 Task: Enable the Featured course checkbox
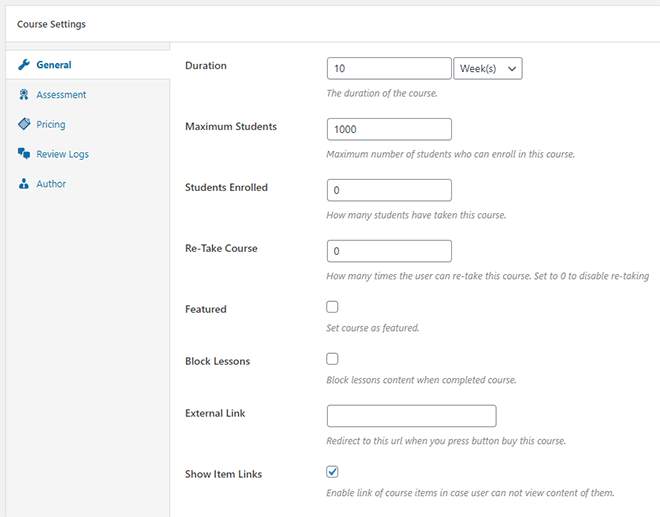tap(333, 307)
